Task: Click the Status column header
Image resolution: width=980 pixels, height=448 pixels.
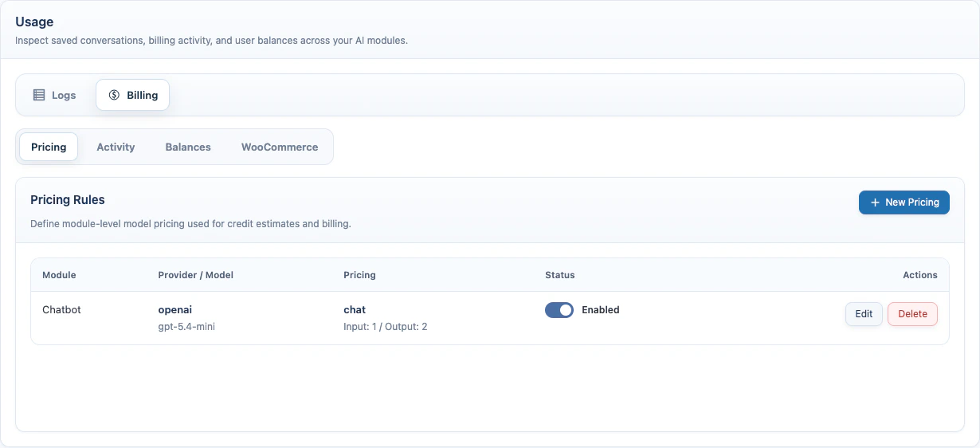Action: [560, 275]
